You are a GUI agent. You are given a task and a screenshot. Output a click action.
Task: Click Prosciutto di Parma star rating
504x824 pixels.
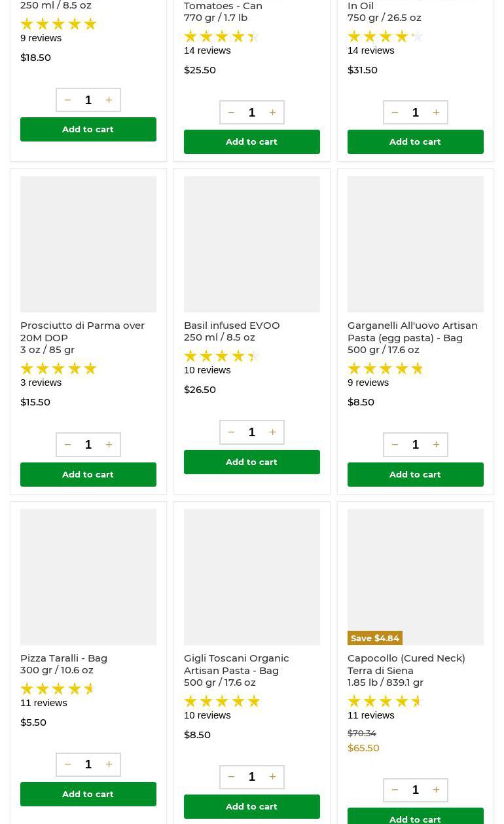[x=58, y=369]
